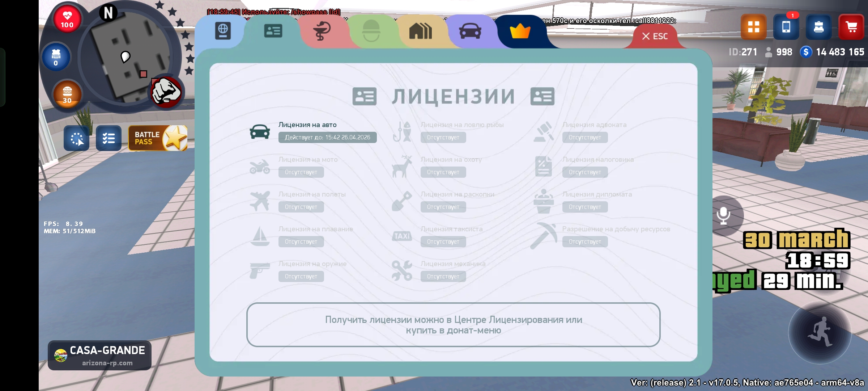The width and height of the screenshot is (868, 391).
Task: Select the houses property tab
Action: pyautogui.click(x=420, y=31)
